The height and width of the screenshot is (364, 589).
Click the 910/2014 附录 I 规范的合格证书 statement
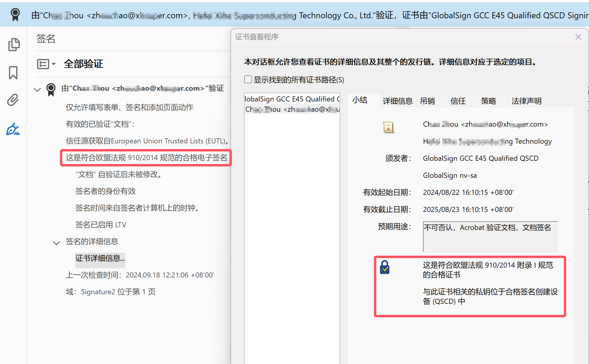click(x=488, y=270)
